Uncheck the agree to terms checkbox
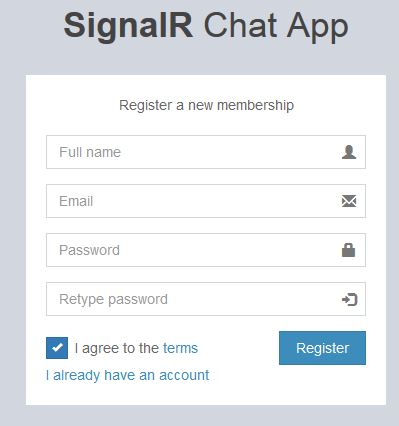The height and width of the screenshot is (426, 399). click(57, 348)
